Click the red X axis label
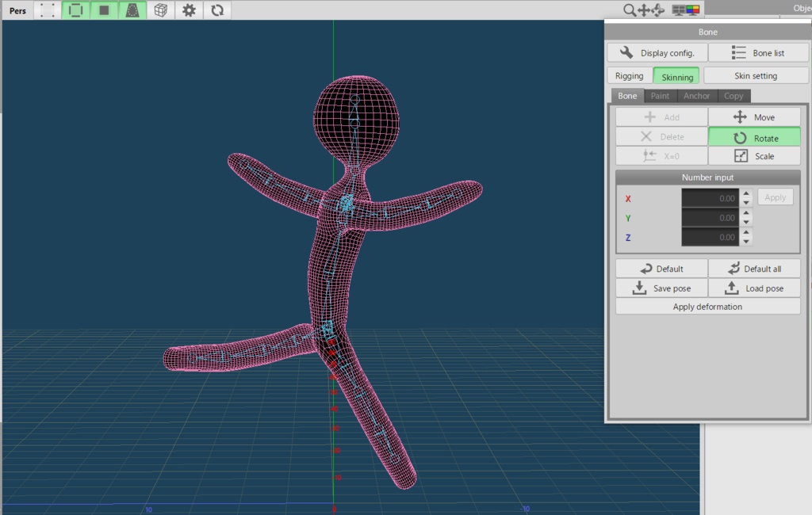 coord(628,199)
